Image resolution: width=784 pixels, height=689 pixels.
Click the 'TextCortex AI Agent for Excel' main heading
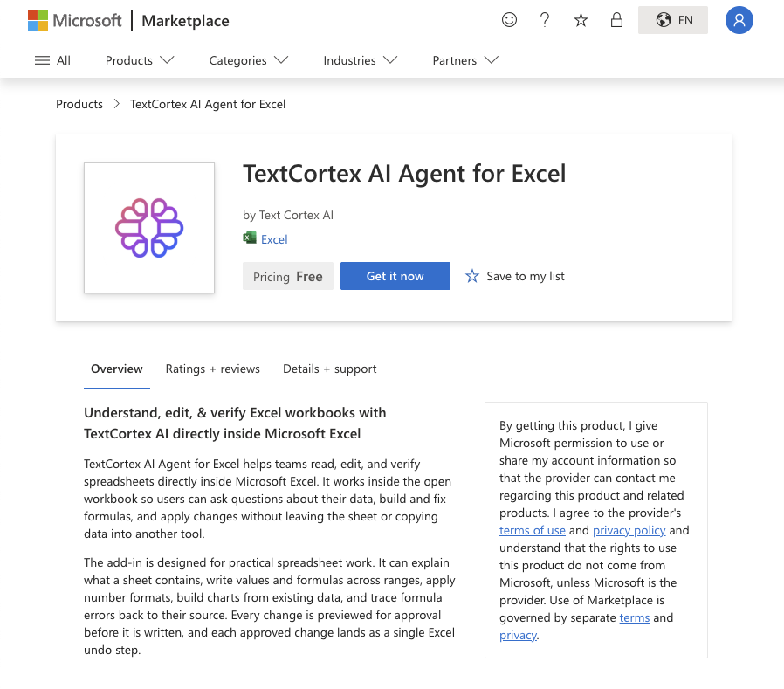point(404,174)
